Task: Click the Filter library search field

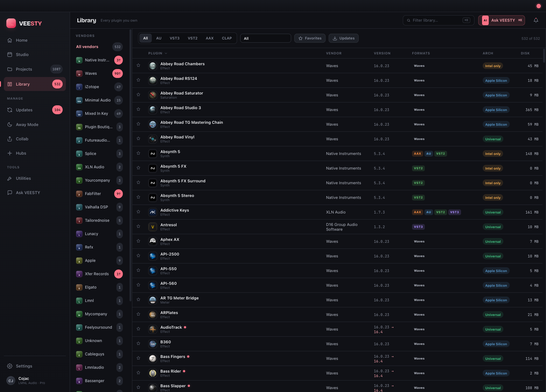Action: 438,20
